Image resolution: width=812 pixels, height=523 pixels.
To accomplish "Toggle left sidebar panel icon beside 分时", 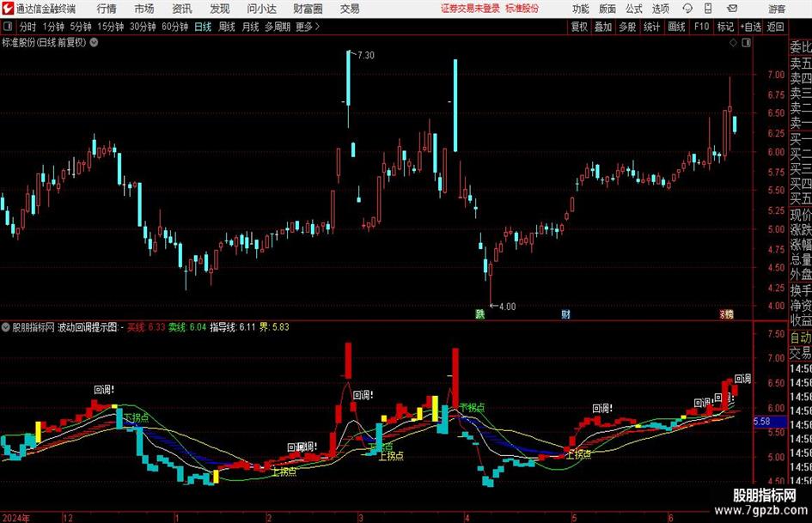I will (7, 27).
